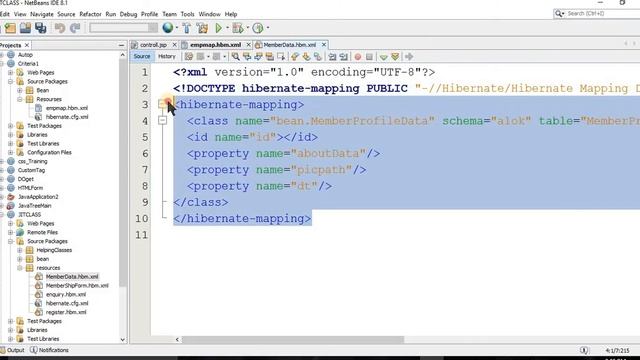This screenshot has height=360, width=640.
Task: Collapse the class fold on line 4
Action: pos(162,120)
